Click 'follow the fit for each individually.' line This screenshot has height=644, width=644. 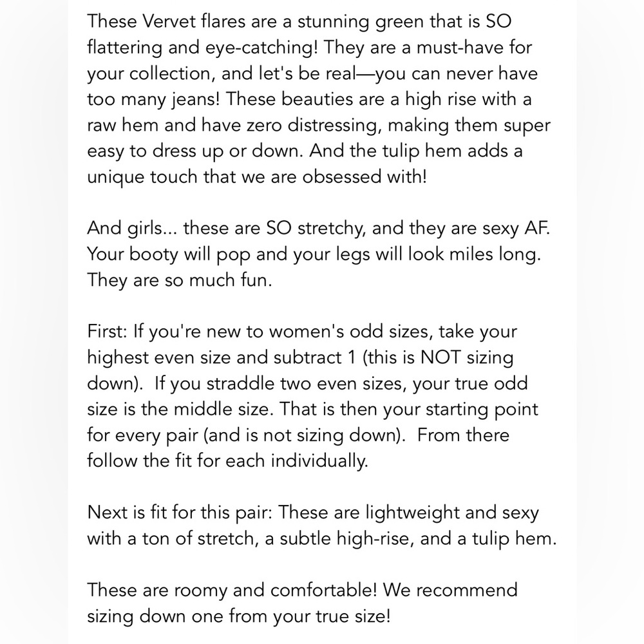click(227, 461)
